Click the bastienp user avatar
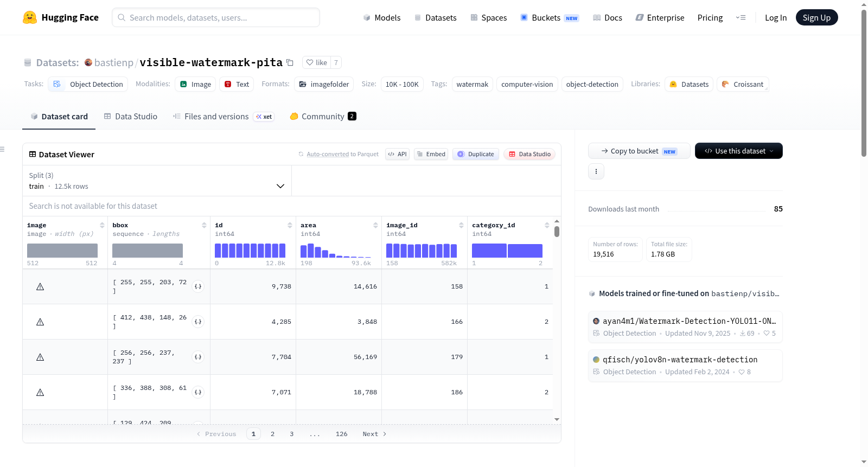The height and width of the screenshot is (467, 868). 88,62
